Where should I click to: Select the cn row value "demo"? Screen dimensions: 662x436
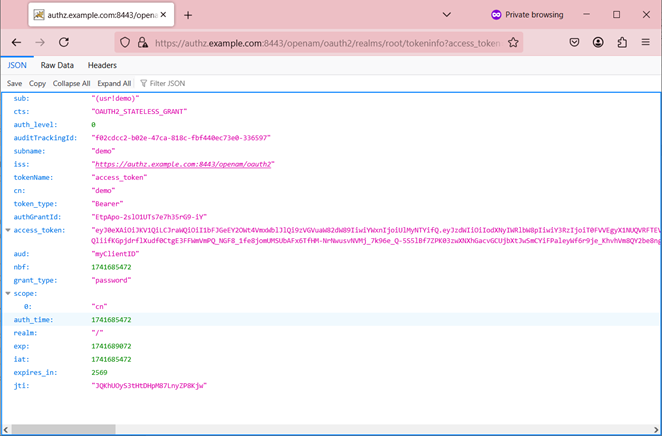point(103,191)
